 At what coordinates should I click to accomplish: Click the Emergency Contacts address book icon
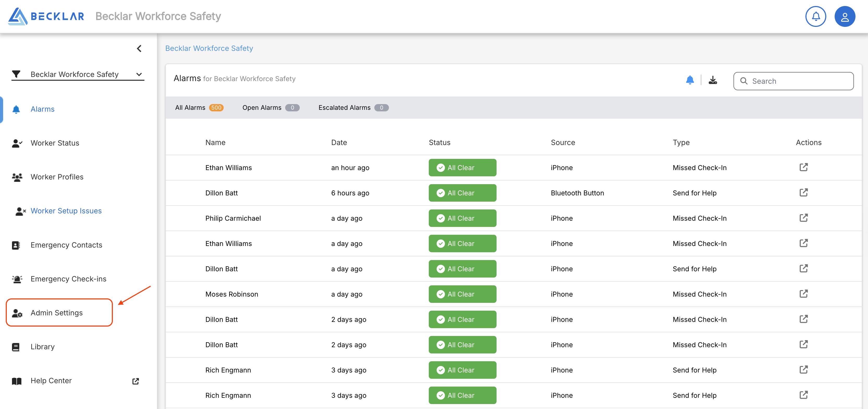[x=16, y=245]
